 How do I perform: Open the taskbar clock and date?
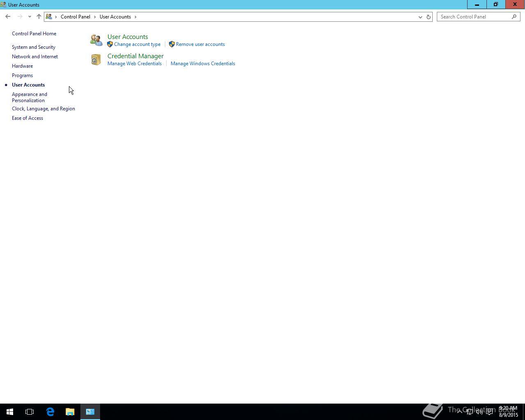(508, 412)
